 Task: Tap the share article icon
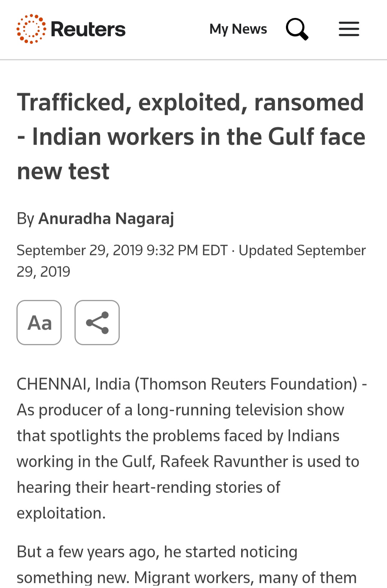coord(97,322)
